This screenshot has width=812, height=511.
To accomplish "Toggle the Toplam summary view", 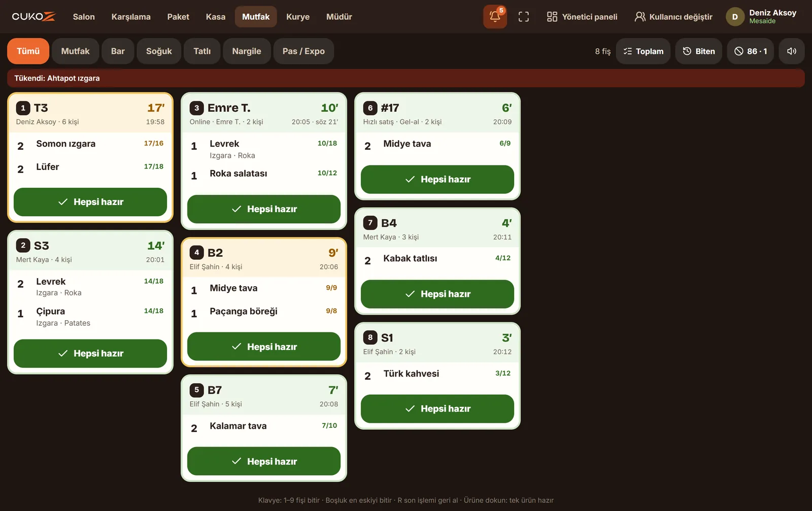I will click(644, 51).
